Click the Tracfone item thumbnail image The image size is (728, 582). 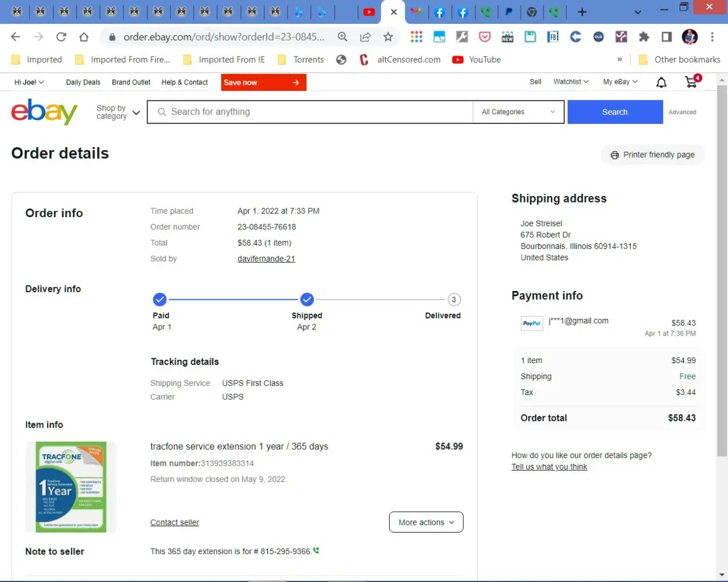71,487
